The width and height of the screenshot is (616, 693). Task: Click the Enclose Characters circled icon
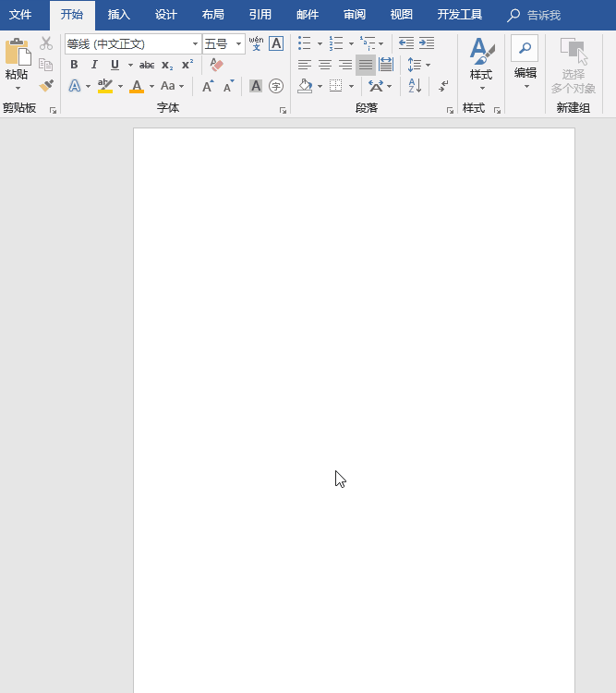[x=276, y=86]
